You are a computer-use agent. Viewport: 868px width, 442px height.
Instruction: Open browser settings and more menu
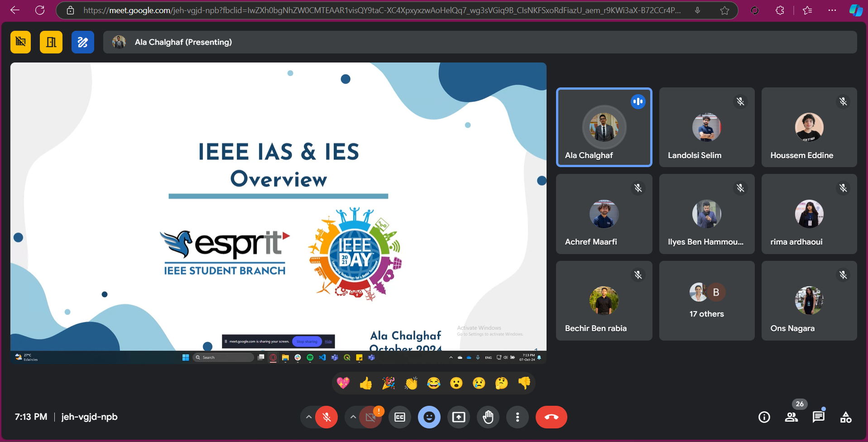[x=832, y=10]
